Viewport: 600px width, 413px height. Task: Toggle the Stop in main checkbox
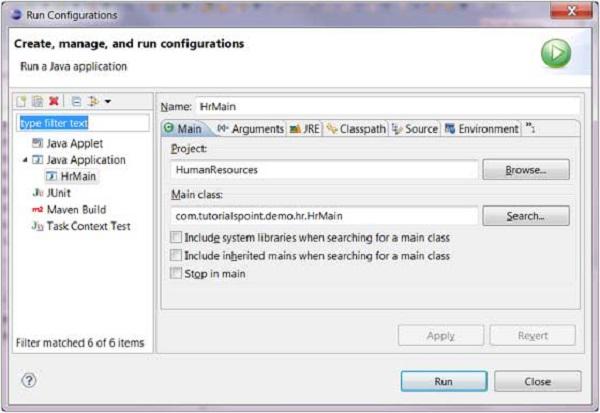(176, 273)
